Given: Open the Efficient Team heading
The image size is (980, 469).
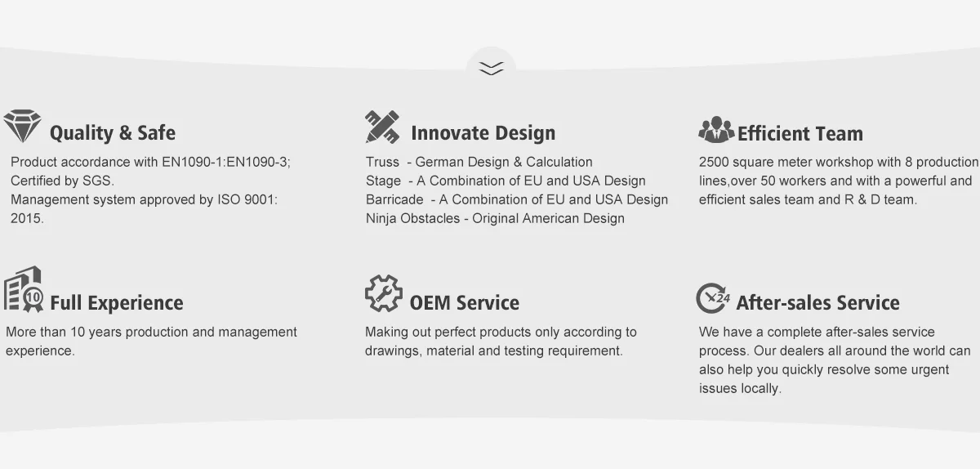Looking at the screenshot, I should tap(800, 134).
